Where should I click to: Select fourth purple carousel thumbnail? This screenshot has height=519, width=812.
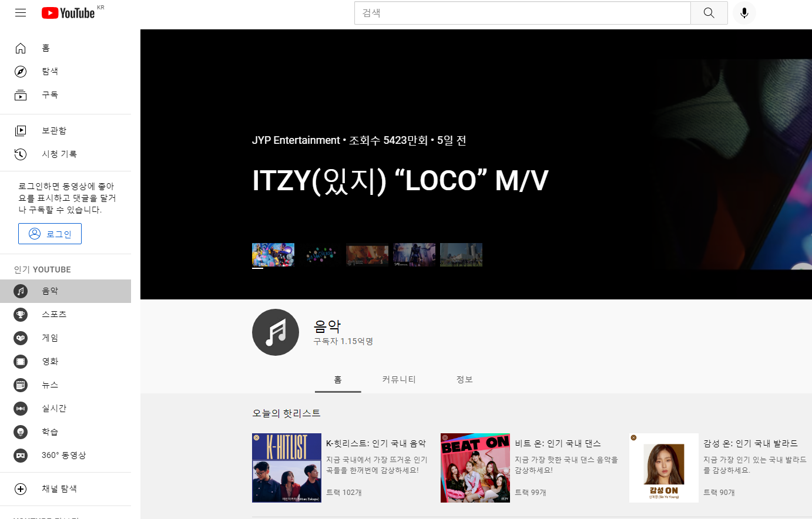(414, 255)
